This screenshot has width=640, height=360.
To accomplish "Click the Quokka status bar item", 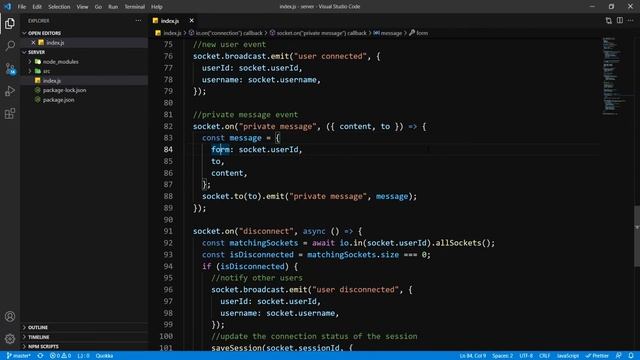I will tap(104, 356).
